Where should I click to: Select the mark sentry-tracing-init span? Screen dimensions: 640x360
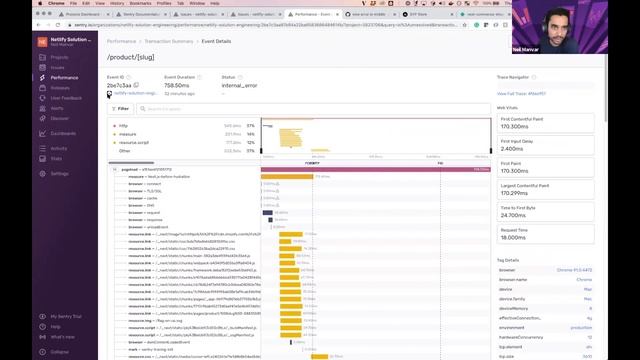click(151, 349)
